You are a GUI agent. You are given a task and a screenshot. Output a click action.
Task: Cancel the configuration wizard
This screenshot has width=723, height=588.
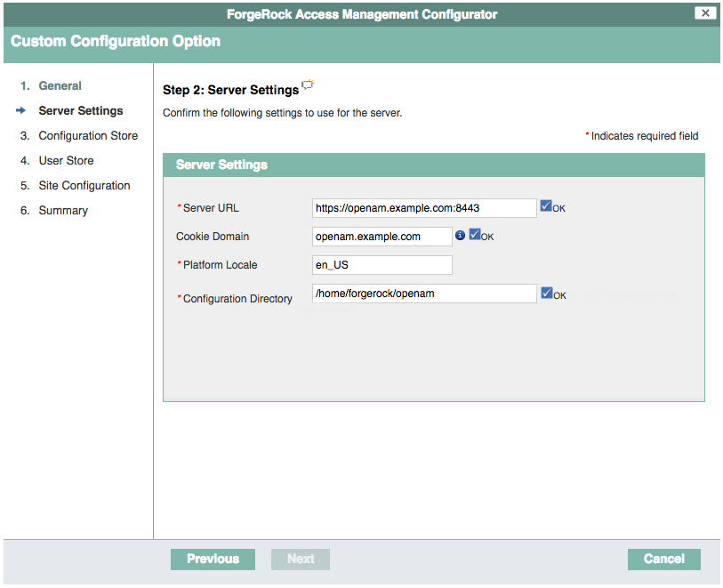(x=664, y=559)
